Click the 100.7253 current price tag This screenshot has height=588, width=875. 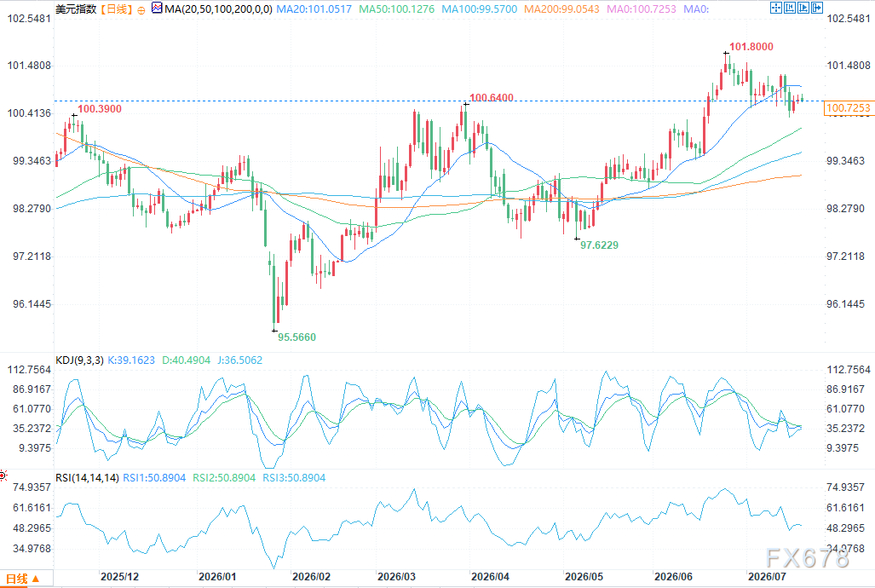point(848,108)
